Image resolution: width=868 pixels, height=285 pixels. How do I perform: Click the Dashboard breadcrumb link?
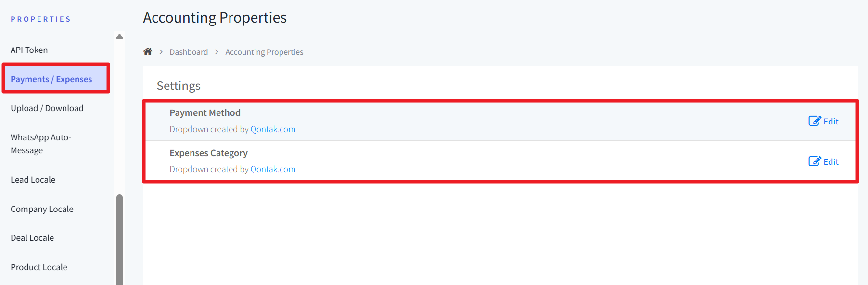pyautogui.click(x=189, y=52)
